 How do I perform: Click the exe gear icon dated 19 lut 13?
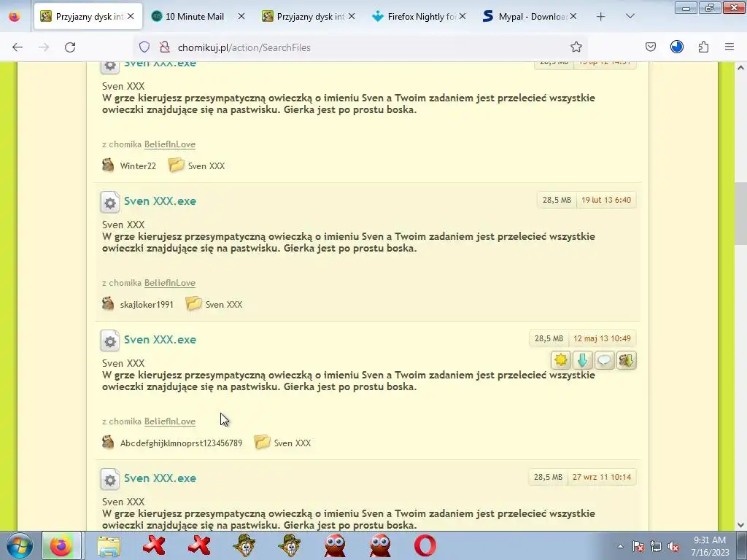tap(110, 203)
